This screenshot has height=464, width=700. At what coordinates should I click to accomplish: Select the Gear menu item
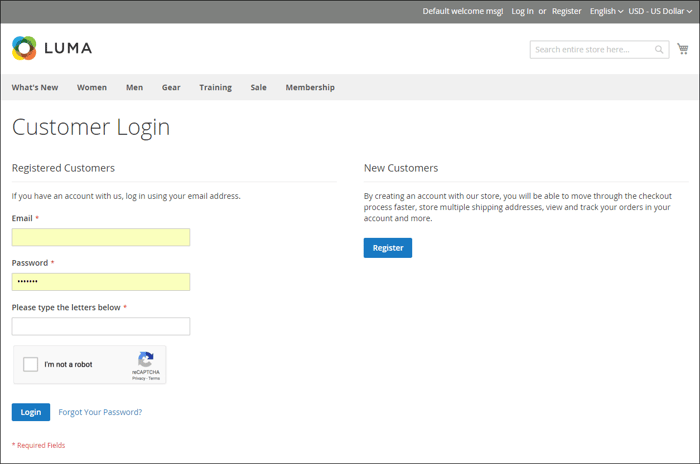pos(171,87)
